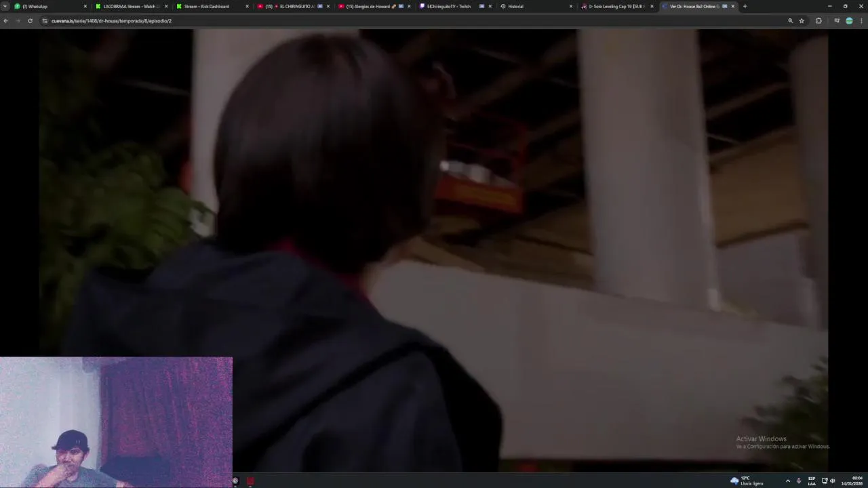Open the browser extensions puzzle icon
Viewport: 868px width, 488px height.
coord(818,20)
